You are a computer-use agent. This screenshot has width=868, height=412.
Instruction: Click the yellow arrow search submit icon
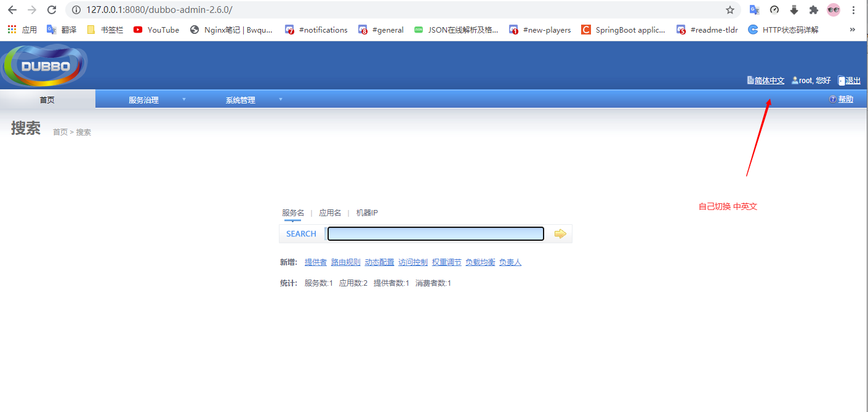pyautogui.click(x=560, y=234)
